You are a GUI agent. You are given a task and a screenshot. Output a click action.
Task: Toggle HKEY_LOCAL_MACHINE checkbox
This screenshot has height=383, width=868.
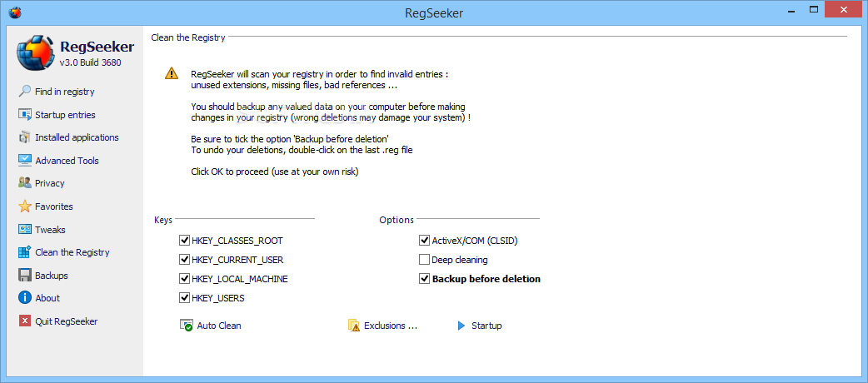(184, 279)
